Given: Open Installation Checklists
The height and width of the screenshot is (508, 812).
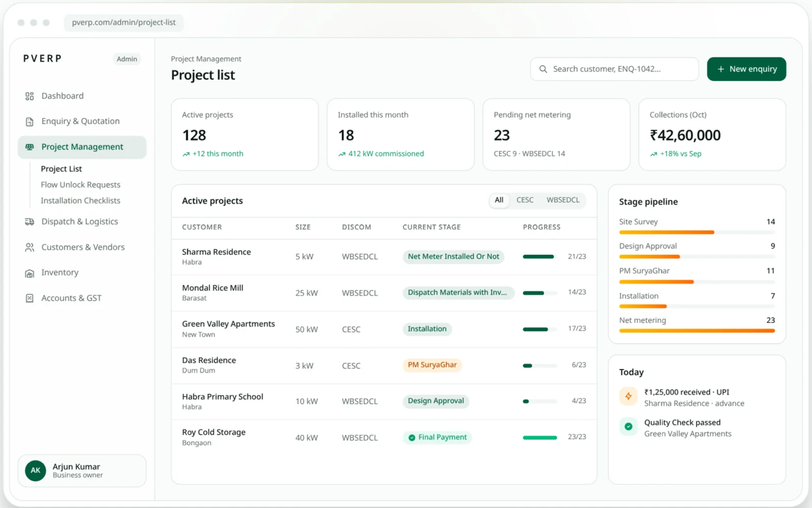Looking at the screenshot, I should tap(81, 201).
